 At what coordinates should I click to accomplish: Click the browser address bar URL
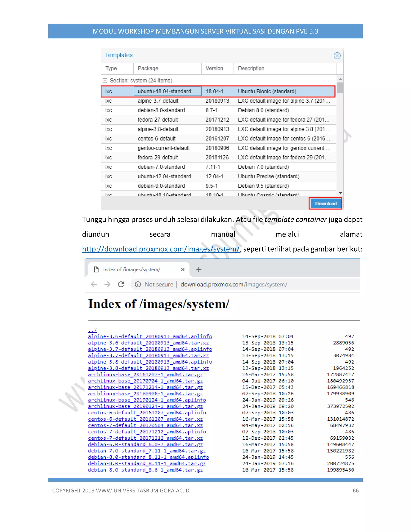[234, 284]
